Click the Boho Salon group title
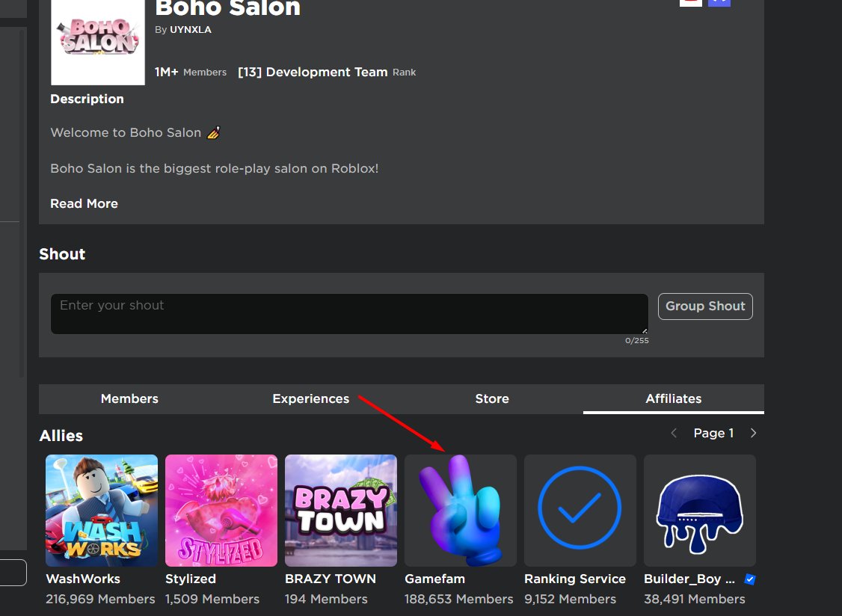This screenshot has width=842, height=616. [x=227, y=8]
